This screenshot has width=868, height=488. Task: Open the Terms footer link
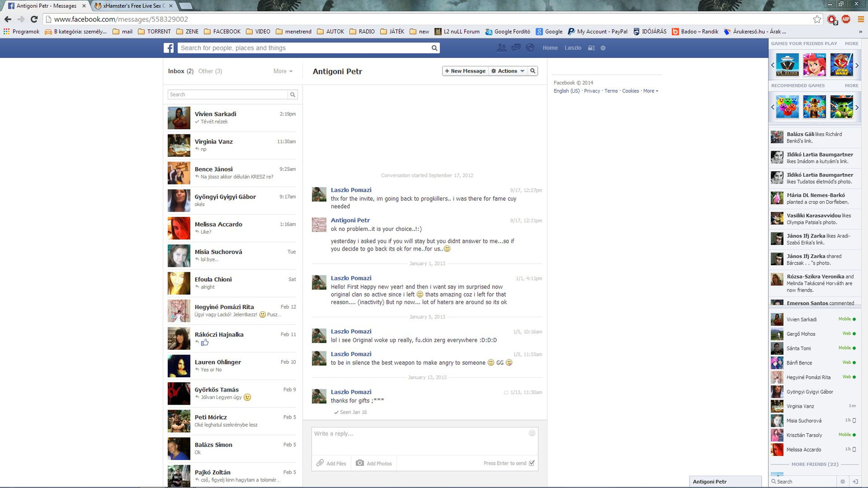tap(611, 91)
